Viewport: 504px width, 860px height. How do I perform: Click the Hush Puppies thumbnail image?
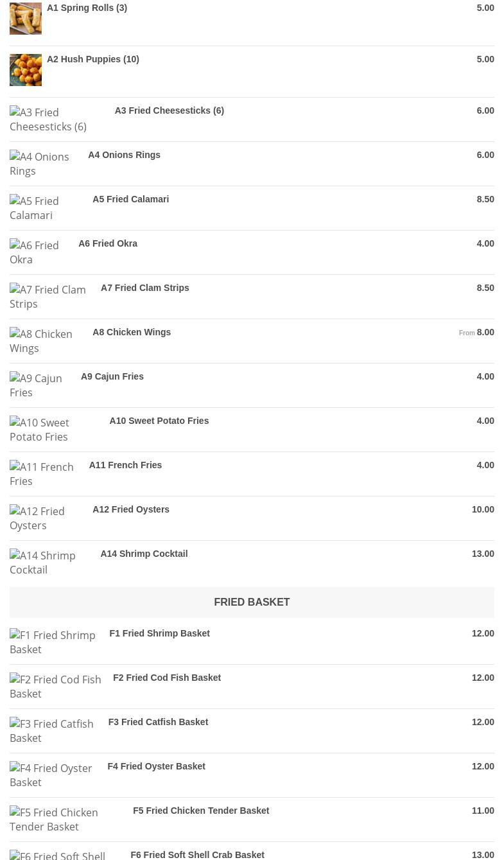point(26,70)
